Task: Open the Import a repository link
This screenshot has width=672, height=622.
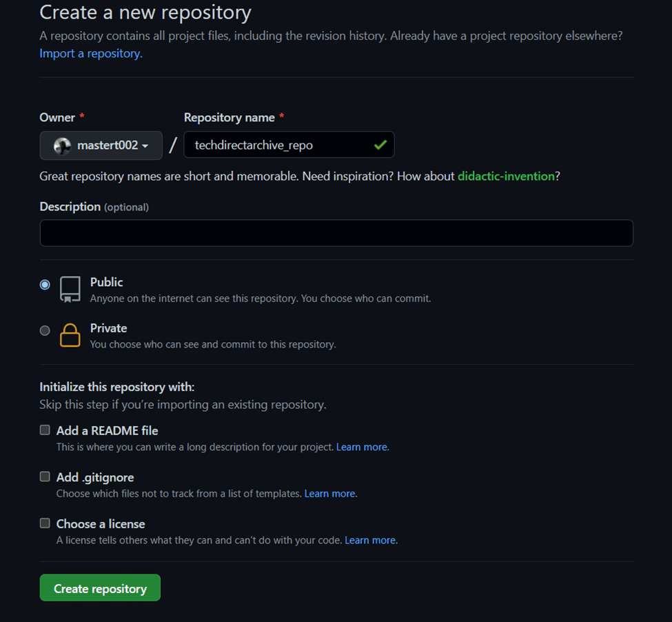Action: 88,53
